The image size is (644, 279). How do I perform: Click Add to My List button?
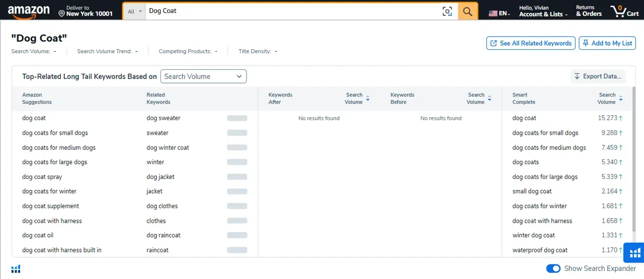[607, 43]
